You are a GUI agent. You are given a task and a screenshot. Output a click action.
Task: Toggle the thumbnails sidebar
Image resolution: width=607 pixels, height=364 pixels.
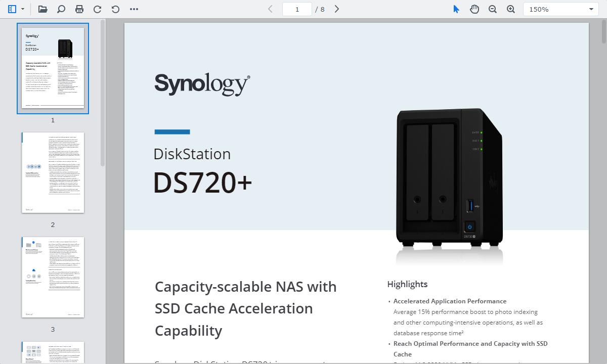click(11, 9)
